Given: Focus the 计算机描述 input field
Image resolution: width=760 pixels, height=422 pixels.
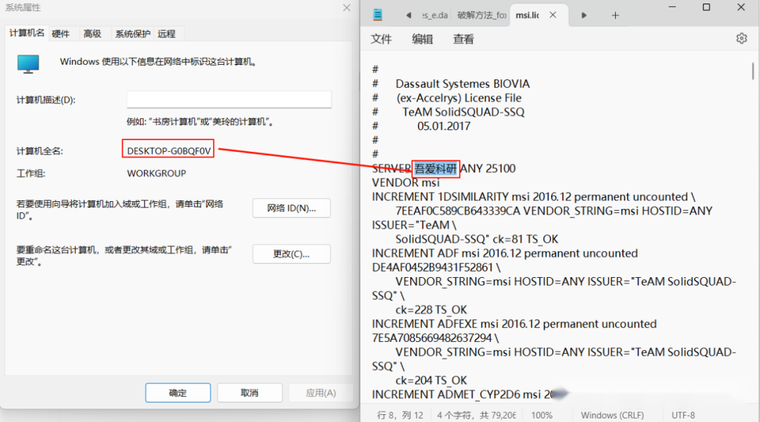Looking at the screenshot, I should (x=229, y=100).
